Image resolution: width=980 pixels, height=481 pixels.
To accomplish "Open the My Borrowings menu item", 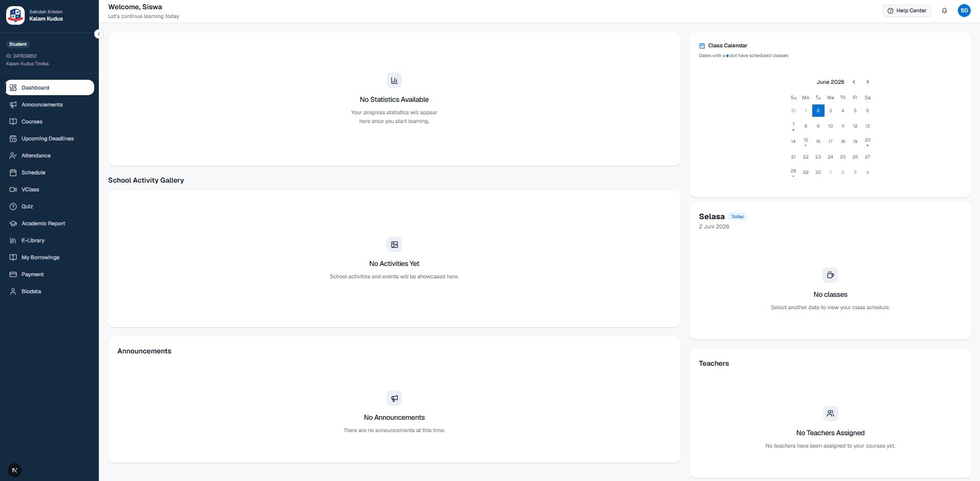I will [x=50, y=257].
